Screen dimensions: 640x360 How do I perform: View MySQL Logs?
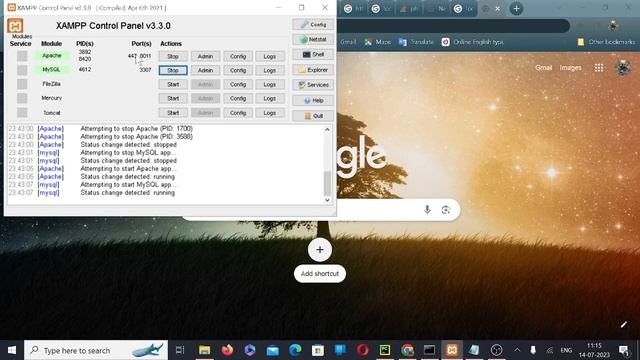[270, 70]
